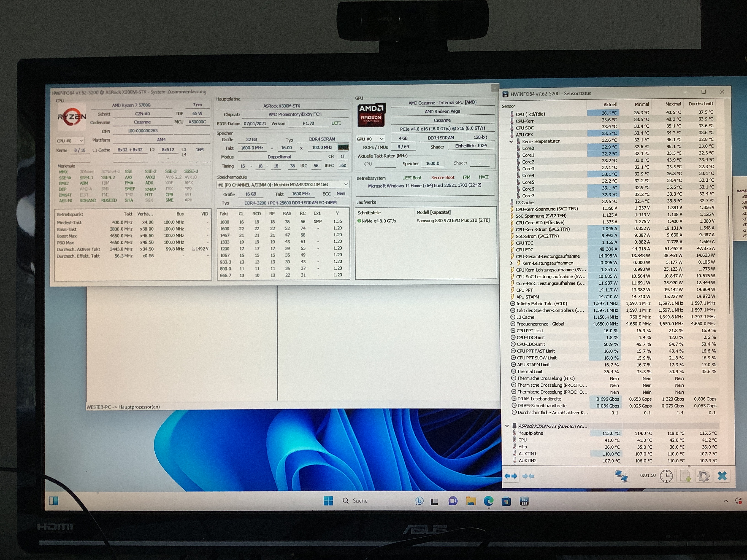Click the HWiNFO taskbar icon
This screenshot has width=747, height=560.
point(524,501)
